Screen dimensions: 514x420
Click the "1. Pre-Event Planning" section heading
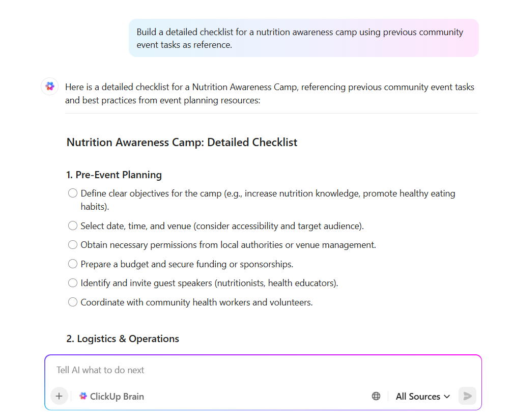(x=113, y=175)
